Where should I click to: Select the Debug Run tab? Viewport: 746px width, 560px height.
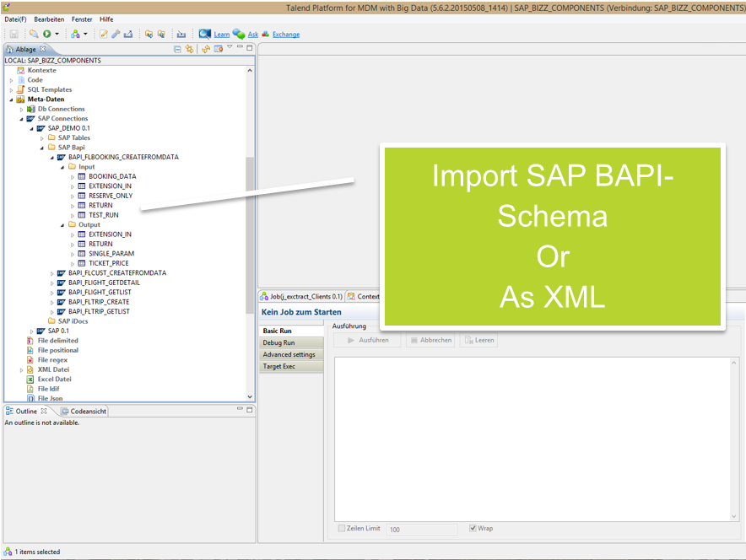279,343
